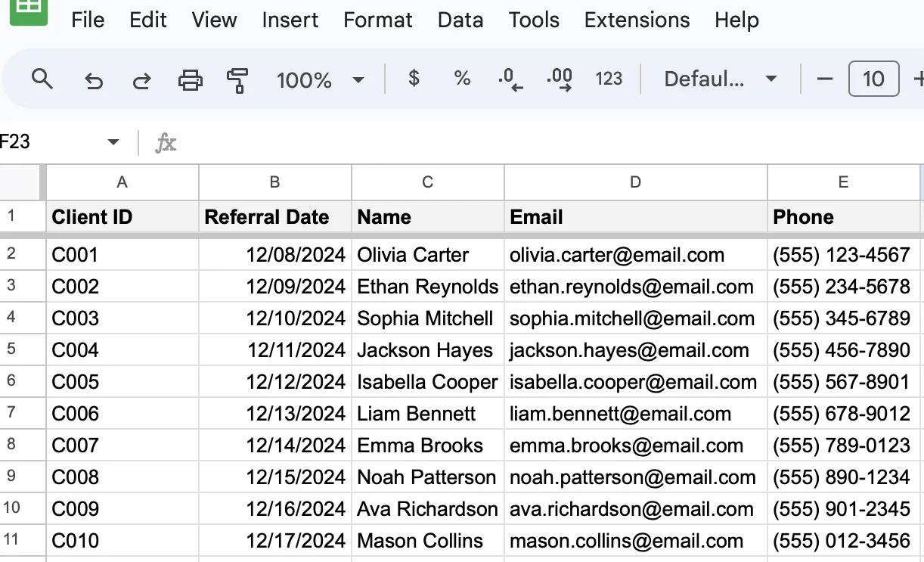
Task: Decrease decimal places
Action: point(511,79)
